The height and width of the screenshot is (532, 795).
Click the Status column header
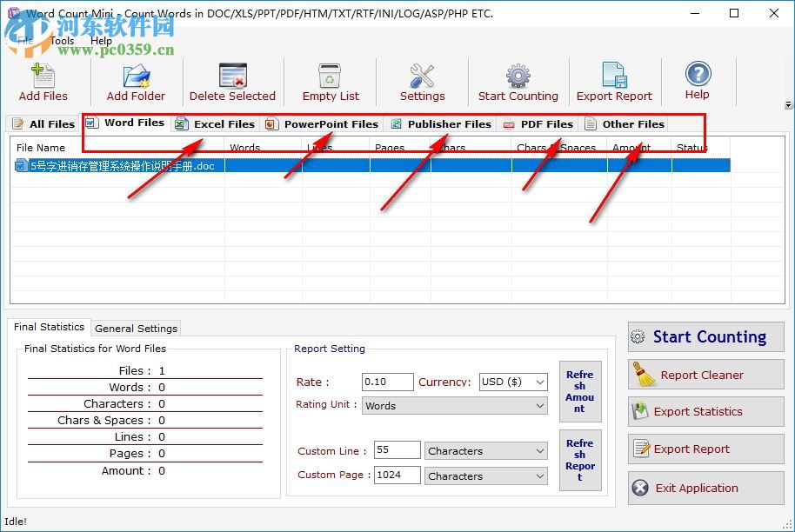701,148
